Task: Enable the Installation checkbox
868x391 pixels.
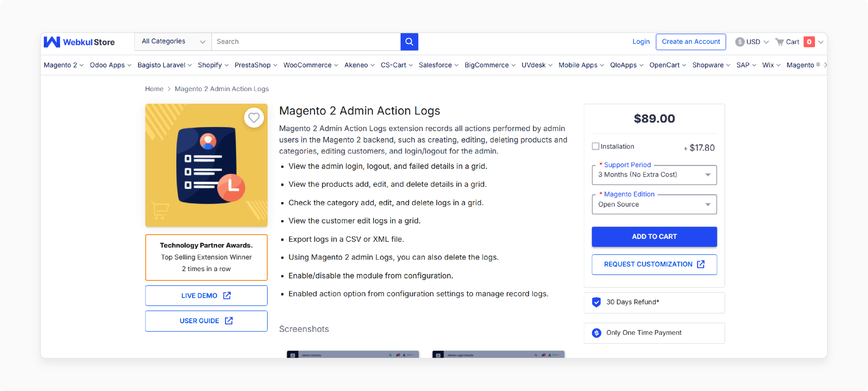Action: pos(595,146)
